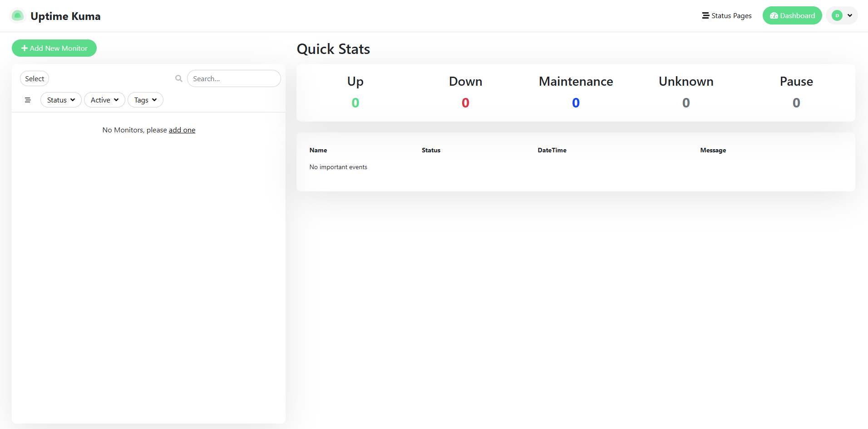Focus the Search monitors field
The width and height of the screenshot is (868, 429).
pos(234,78)
